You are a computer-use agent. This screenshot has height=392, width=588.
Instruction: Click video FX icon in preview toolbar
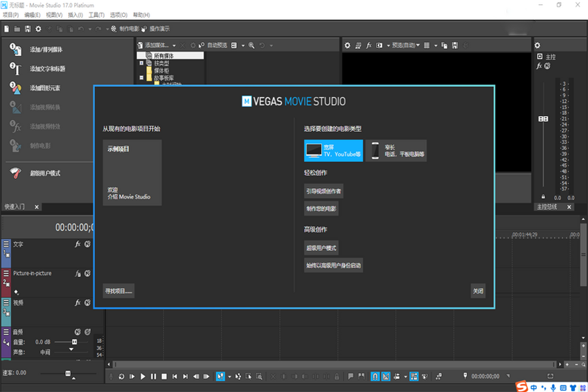tap(369, 45)
